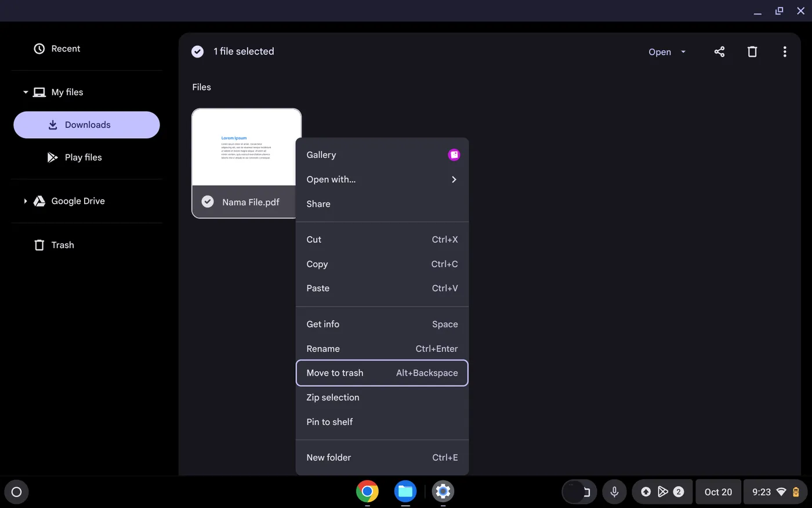Screen dimensions: 812x508
Task: Click the microphone dictation icon
Action: click(x=614, y=492)
